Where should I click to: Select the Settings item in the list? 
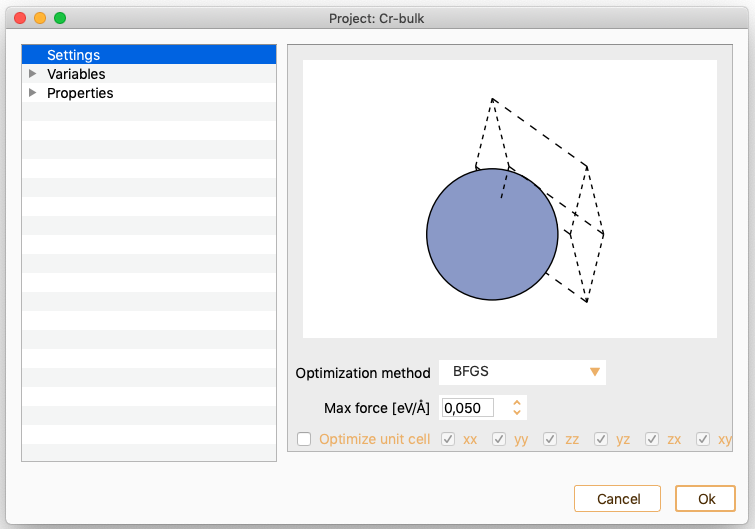pyautogui.click(x=149, y=55)
